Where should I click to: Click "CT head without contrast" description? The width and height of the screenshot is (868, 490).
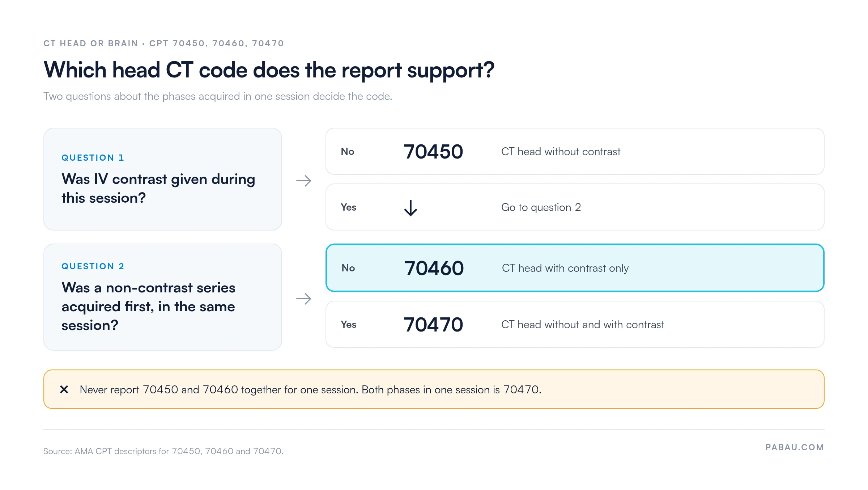[561, 152]
